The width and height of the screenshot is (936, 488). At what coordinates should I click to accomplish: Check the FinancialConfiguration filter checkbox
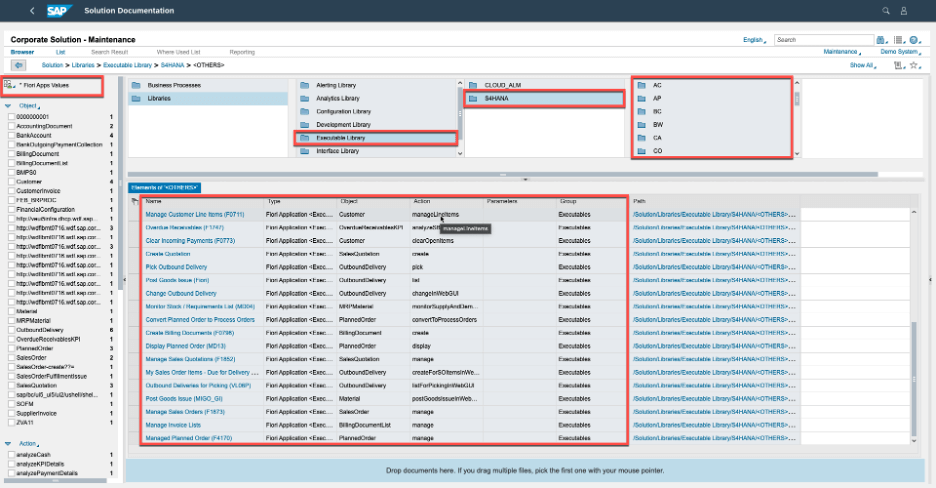[x=11, y=209]
